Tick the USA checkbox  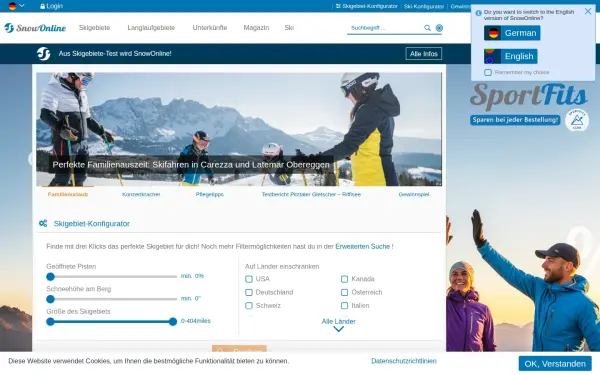tap(249, 279)
